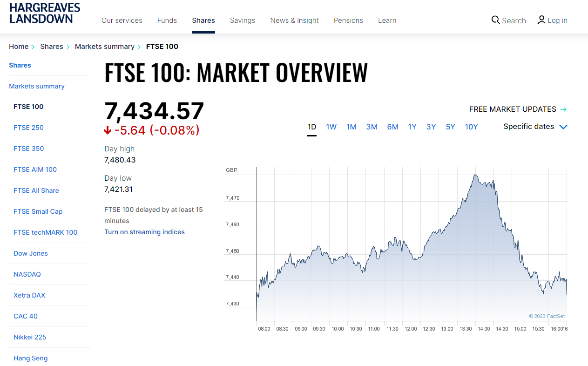
Task: Open the Shares menu
Action: pos(203,20)
